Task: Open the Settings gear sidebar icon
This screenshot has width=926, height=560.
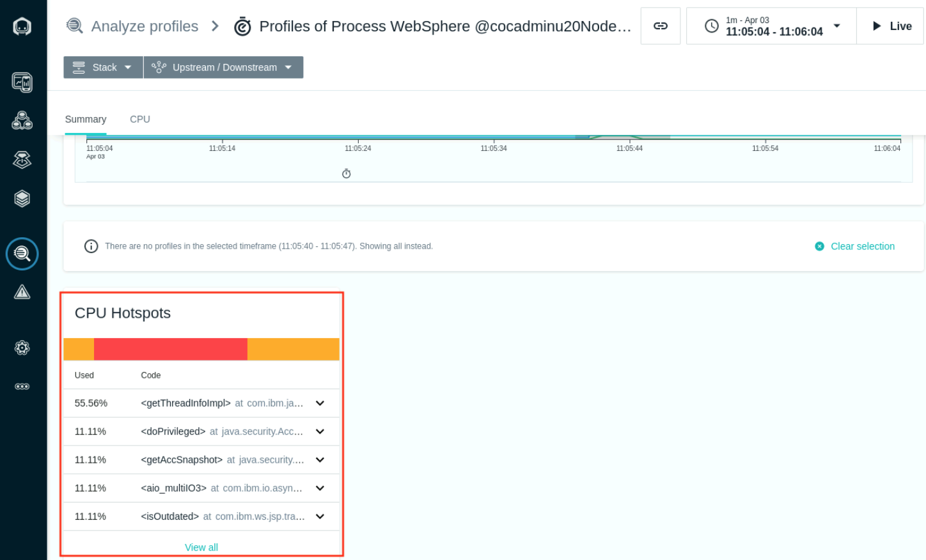Action: click(x=22, y=348)
